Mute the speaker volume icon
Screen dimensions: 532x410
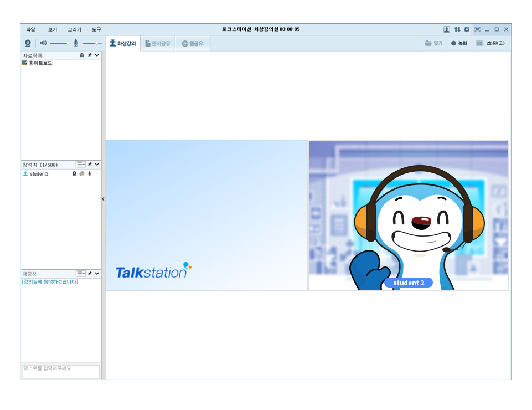click(x=43, y=43)
